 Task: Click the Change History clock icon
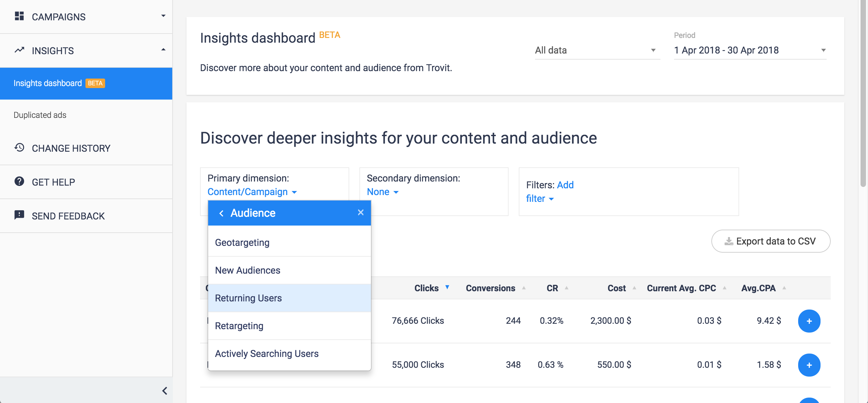[19, 148]
